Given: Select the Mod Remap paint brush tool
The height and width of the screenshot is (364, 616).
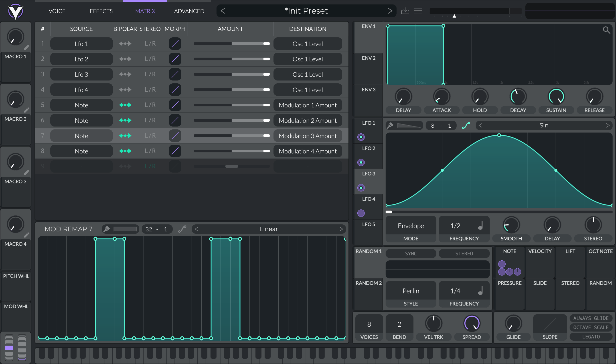Looking at the screenshot, I should pyautogui.click(x=107, y=229).
